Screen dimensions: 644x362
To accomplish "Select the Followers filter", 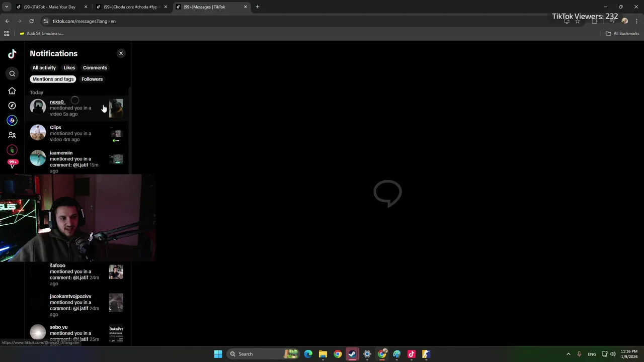I will [x=92, y=79].
